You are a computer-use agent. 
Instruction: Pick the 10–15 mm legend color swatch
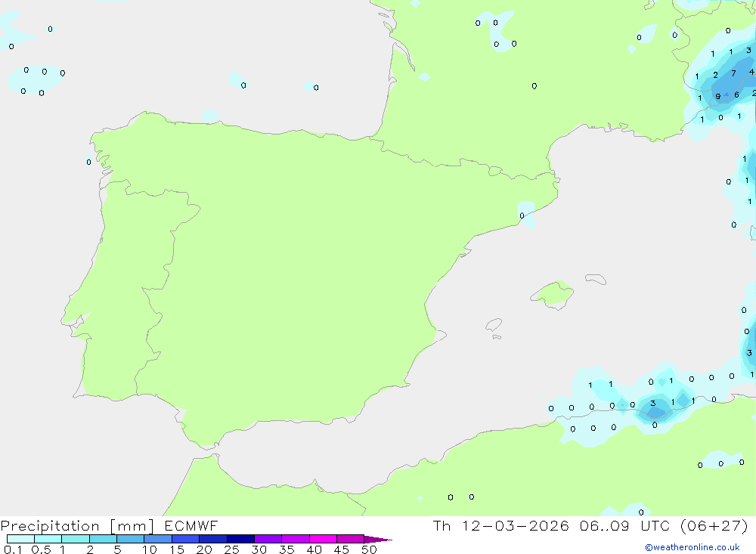coord(158,539)
